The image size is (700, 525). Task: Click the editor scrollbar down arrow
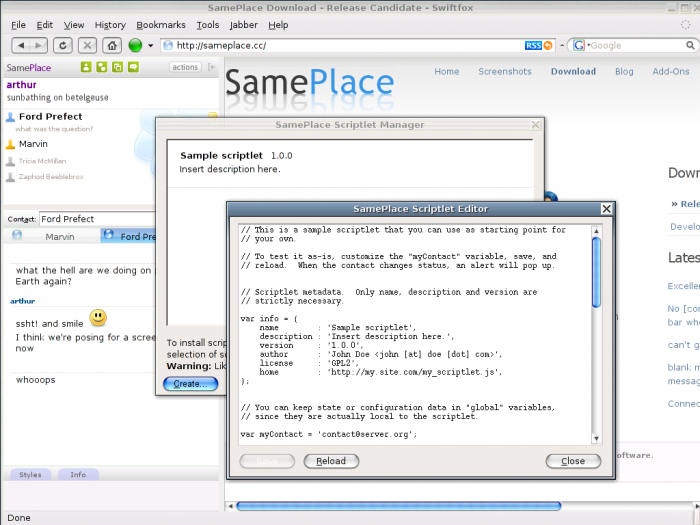point(596,439)
